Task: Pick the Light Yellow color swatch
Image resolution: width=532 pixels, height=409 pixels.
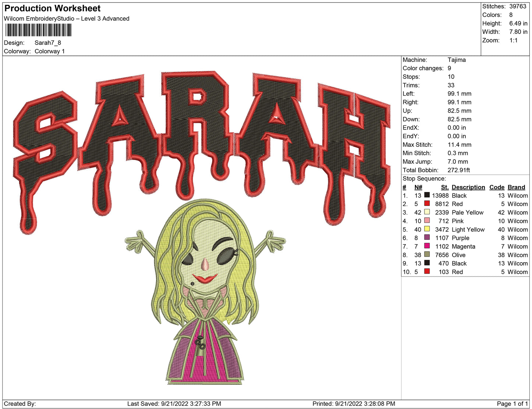Action: (x=427, y=229)
